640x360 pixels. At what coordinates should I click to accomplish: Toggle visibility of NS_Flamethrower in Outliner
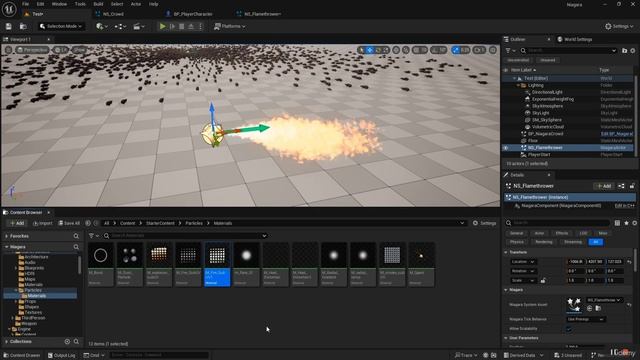coord(506,148)
